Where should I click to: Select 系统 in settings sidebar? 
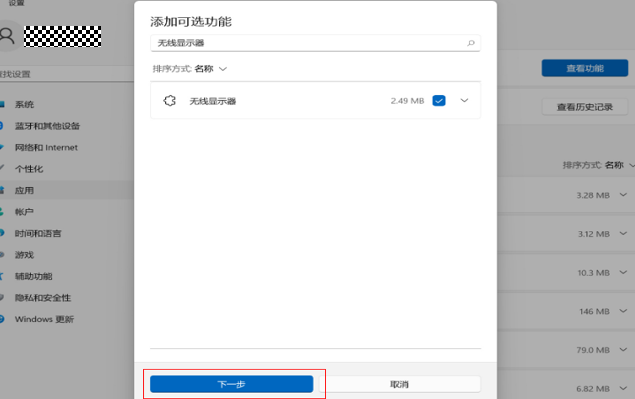tap(24, 105)
